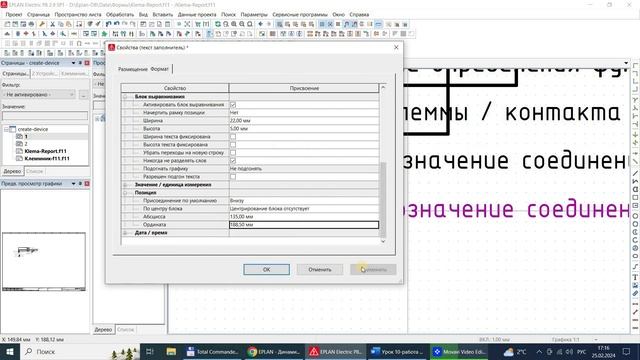The height and width of the screenshot is (360, 640).
Task: Switch to the Размещение tab in the dialog
Action: click(x=133, y=69)
